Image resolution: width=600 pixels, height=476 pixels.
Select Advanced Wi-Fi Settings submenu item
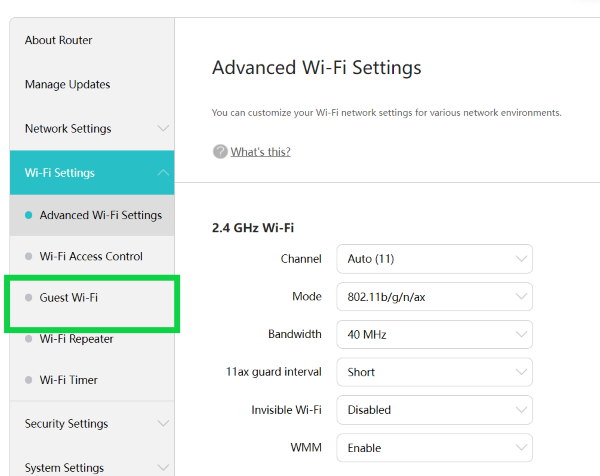(x=100, y=215)
